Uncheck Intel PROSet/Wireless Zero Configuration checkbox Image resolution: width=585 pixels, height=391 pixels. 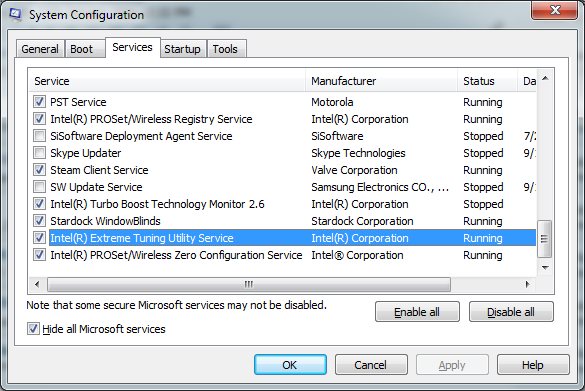[x=39, y=255]
